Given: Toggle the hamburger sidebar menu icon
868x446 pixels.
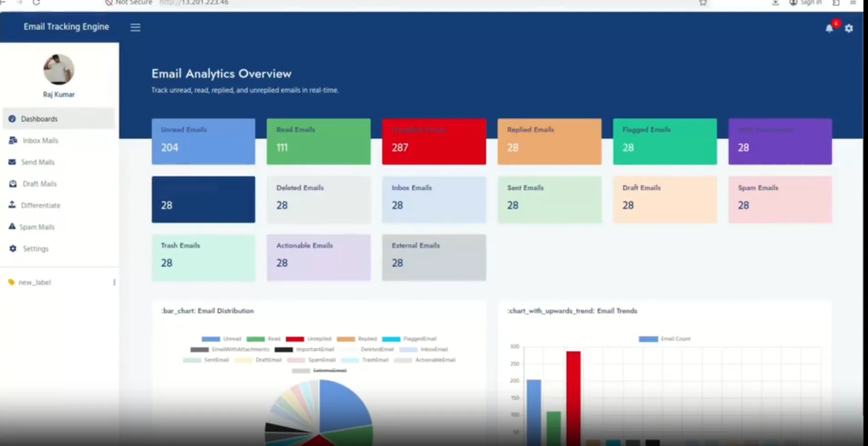Looking at the screenshot, I should [135, 27].
